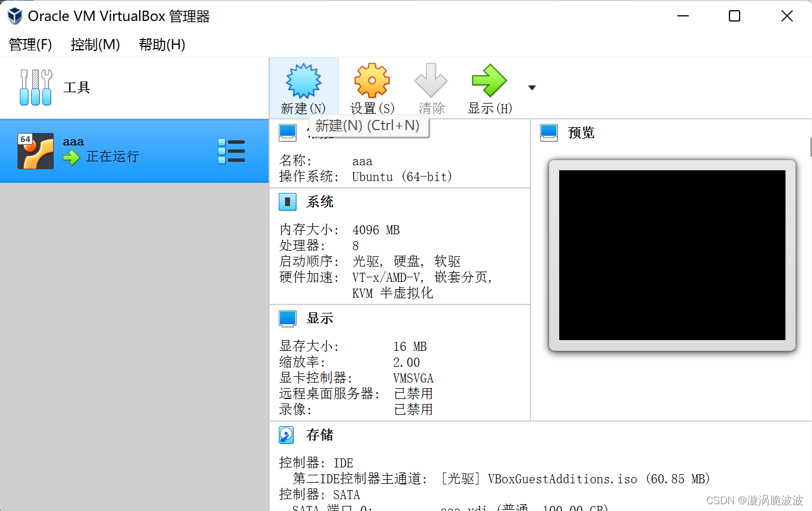
Task: Open the 帮助(H) menu
Action: (162, 45)
